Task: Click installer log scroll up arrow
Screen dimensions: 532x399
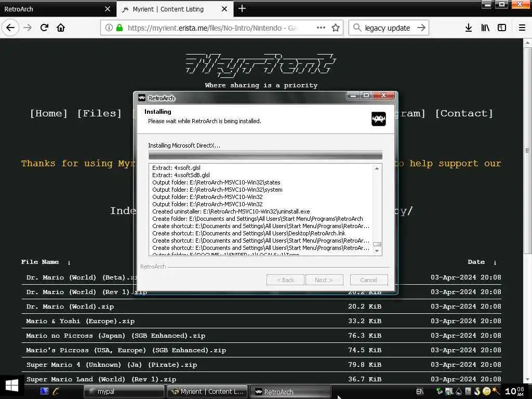Action: pyautogui.click(x=377, y=169)
